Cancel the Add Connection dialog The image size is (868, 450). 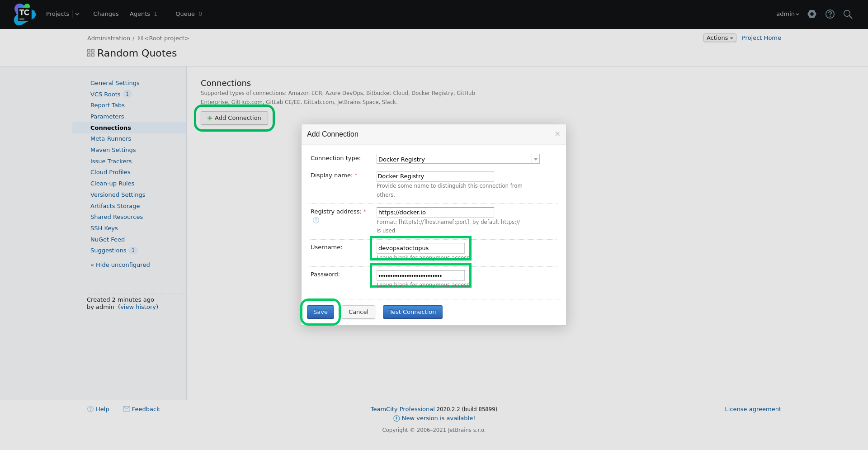tap(359, 312)
